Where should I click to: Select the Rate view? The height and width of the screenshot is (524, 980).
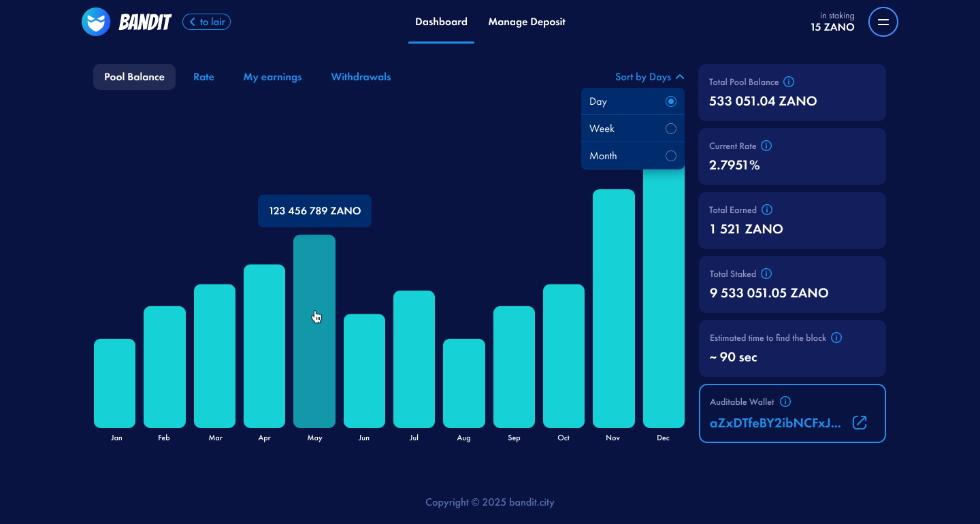203,77
